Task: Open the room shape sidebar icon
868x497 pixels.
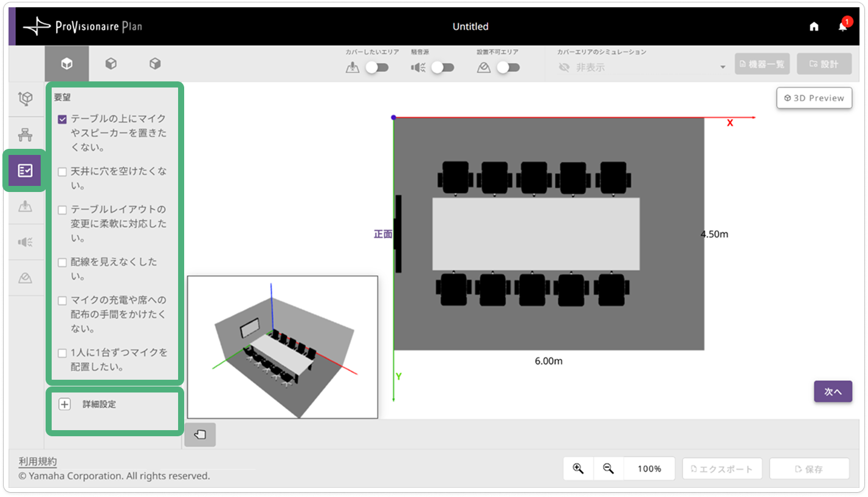Action: (26, 98)
